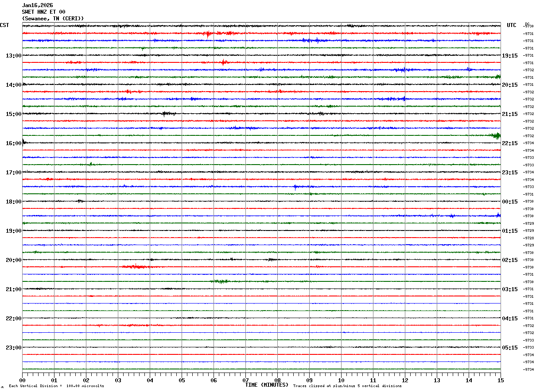Viewport: 536px width, 392px height.
Task: Select the SWET HNZ ET 00 station label
Action: [43, 12]
